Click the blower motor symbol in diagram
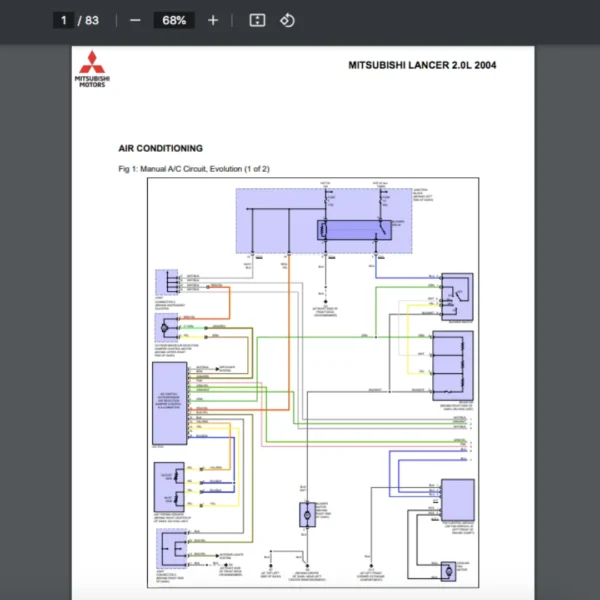 (x=307, y=515)
